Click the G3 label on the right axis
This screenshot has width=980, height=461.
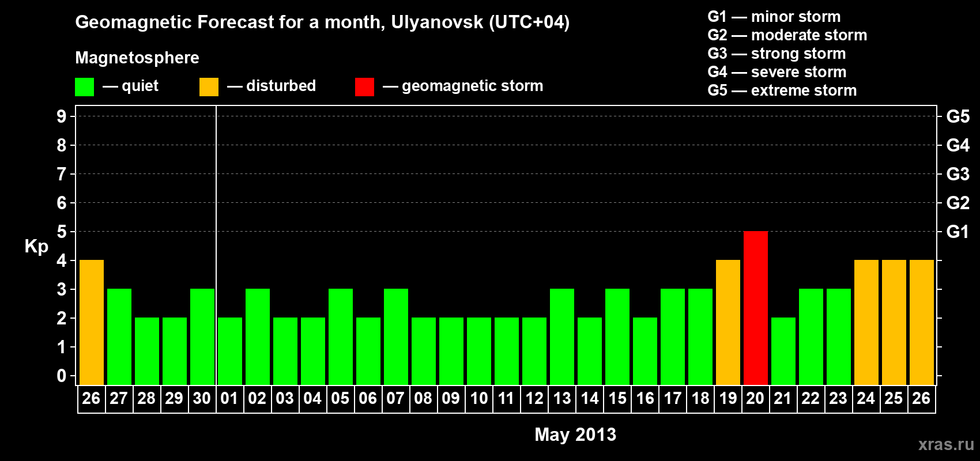pyautogui.click(x=958, y=174)
